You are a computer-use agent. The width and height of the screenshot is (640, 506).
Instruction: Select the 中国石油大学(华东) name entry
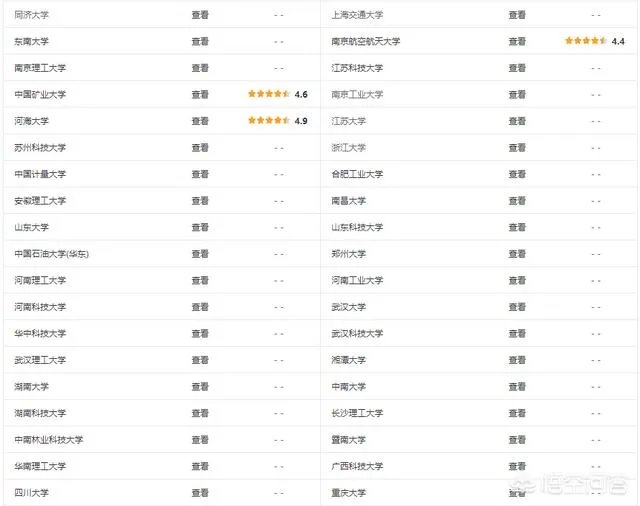pyautogui.click(x=52, y=254)
